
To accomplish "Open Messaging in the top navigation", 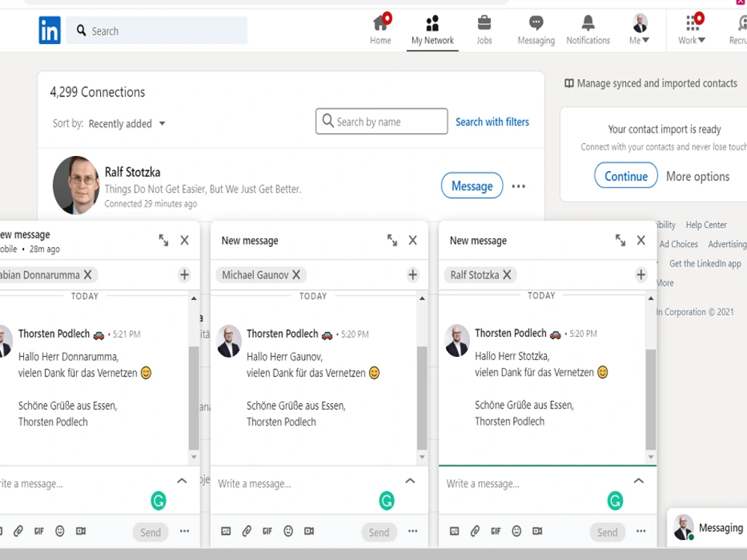I will click(536, 30).
